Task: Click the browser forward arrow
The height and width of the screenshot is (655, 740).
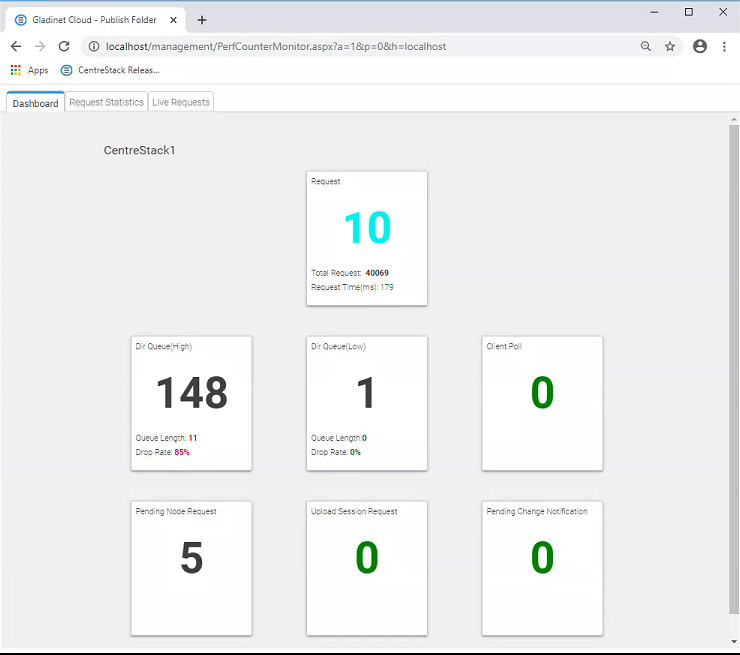Action: point(40,46)
